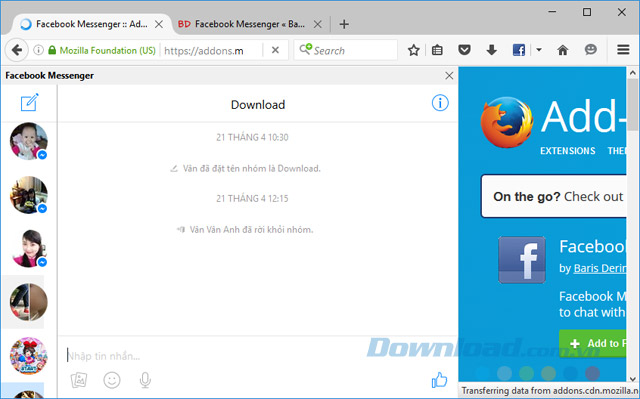The width and height of the screenshot is (640, 399).
Task: Open a new browser tab
Action: (x=344, y=24)
